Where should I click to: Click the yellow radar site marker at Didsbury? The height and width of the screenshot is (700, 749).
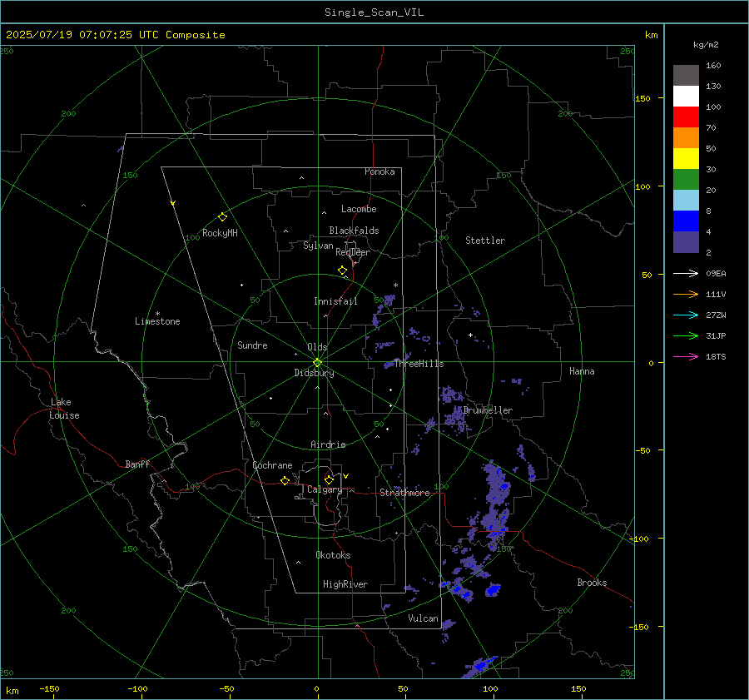coord(318,362)
